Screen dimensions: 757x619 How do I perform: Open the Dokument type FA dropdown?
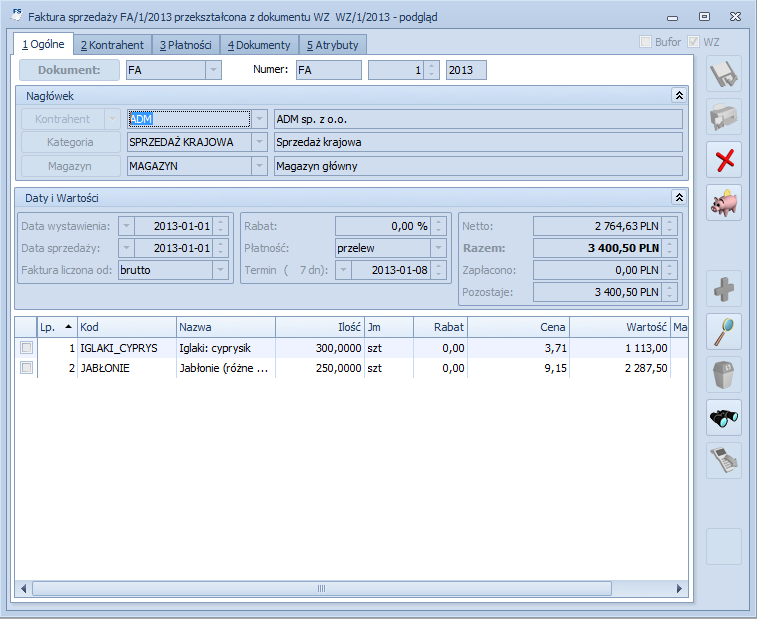(x=213, y=70)
